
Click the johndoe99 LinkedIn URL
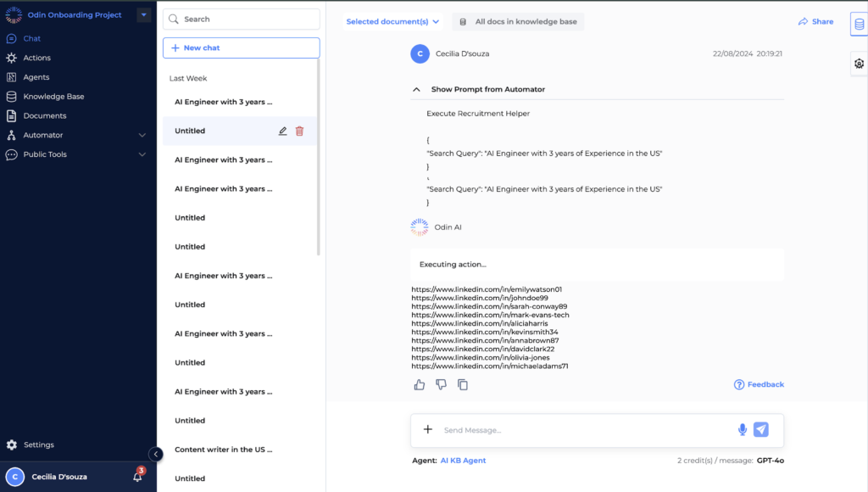point(480,298)
